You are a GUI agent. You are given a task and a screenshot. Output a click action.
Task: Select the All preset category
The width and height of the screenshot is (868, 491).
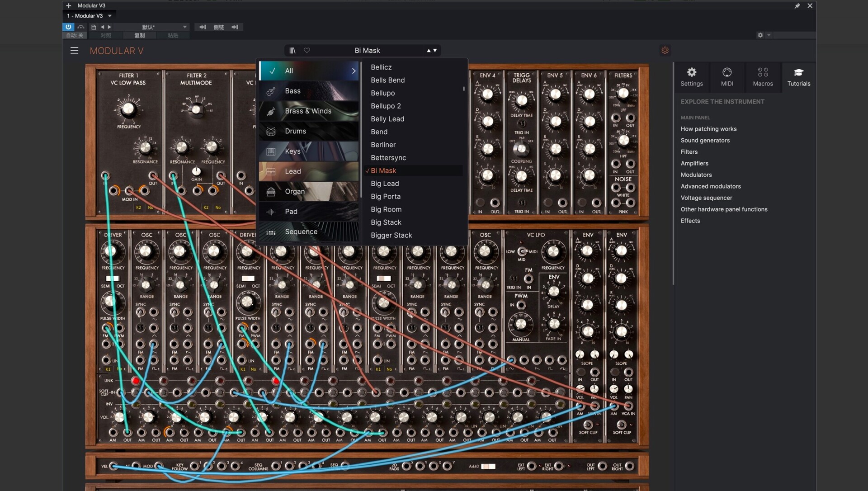coord(309,71)
